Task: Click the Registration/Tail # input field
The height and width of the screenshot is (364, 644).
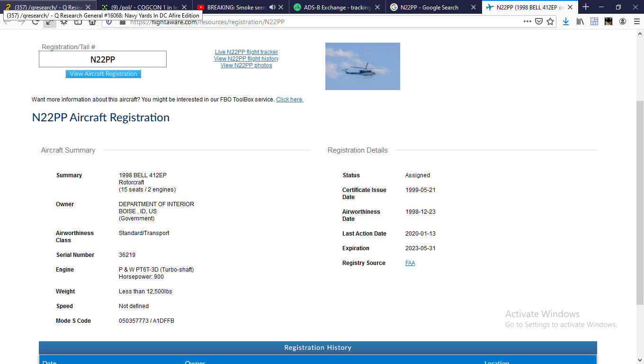Action: pos(103,59)
